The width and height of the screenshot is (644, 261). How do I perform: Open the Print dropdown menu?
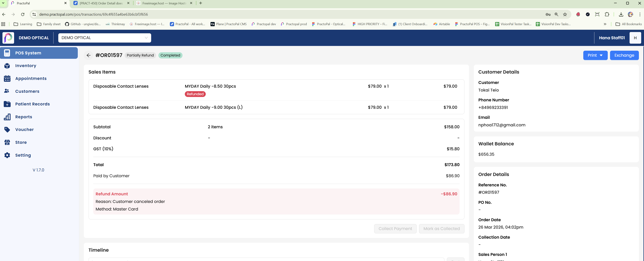(595, 55)
